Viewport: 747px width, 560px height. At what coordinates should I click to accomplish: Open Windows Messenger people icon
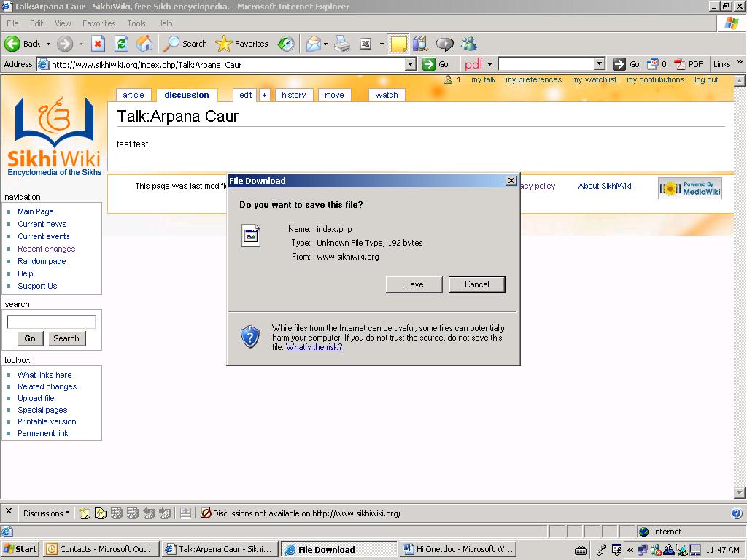469,44
